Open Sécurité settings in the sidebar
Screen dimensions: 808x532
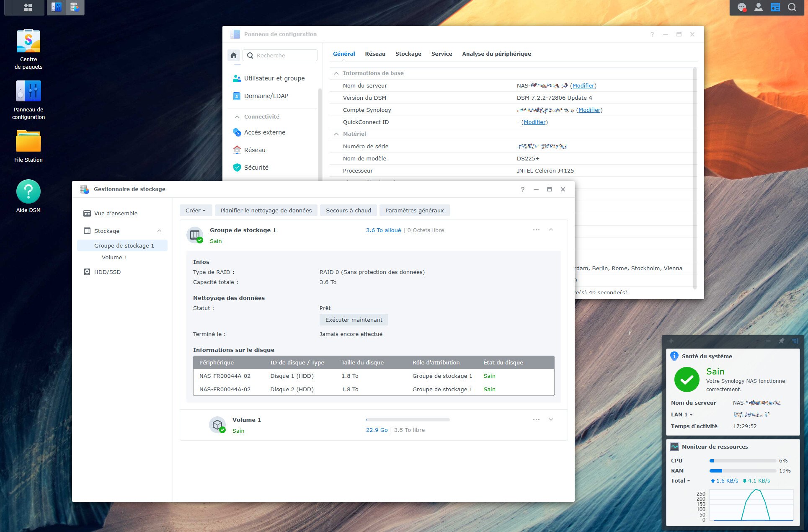[256, 167]
